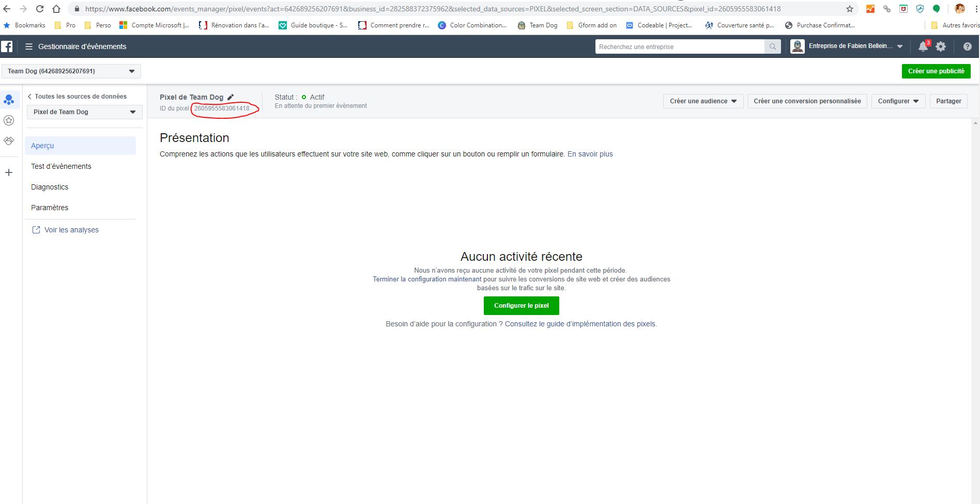Open the notifications bell
Viewport: 980px width, 504px height.
[923, 46]
